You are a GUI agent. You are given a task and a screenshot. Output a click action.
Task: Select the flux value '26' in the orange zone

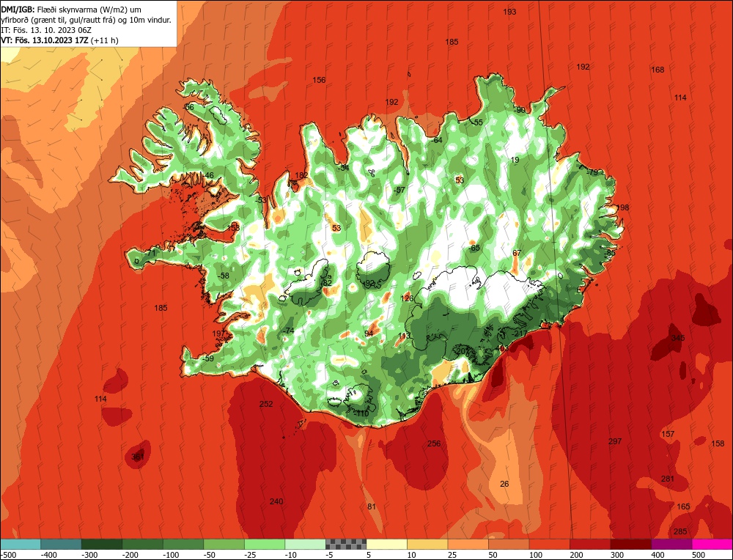pyautogui.click(x=504, y=484)
